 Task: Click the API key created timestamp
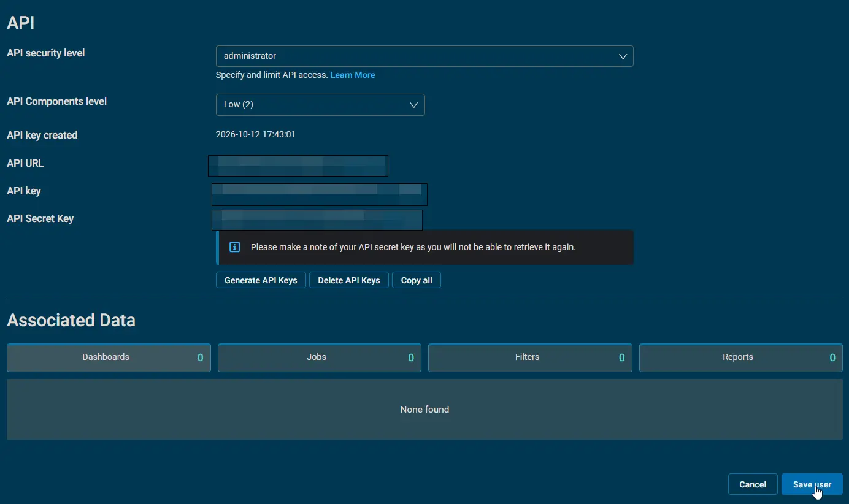[x=256, y=134]
